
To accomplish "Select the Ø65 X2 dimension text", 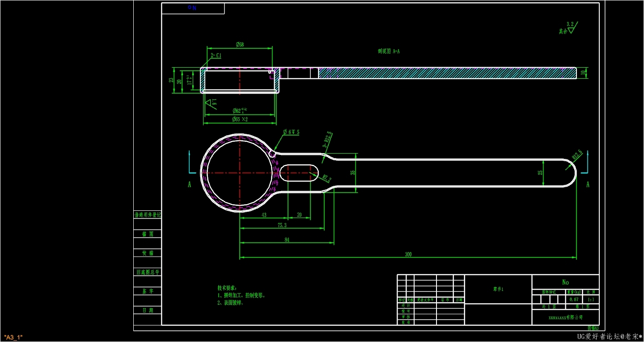I will (240, 120).
